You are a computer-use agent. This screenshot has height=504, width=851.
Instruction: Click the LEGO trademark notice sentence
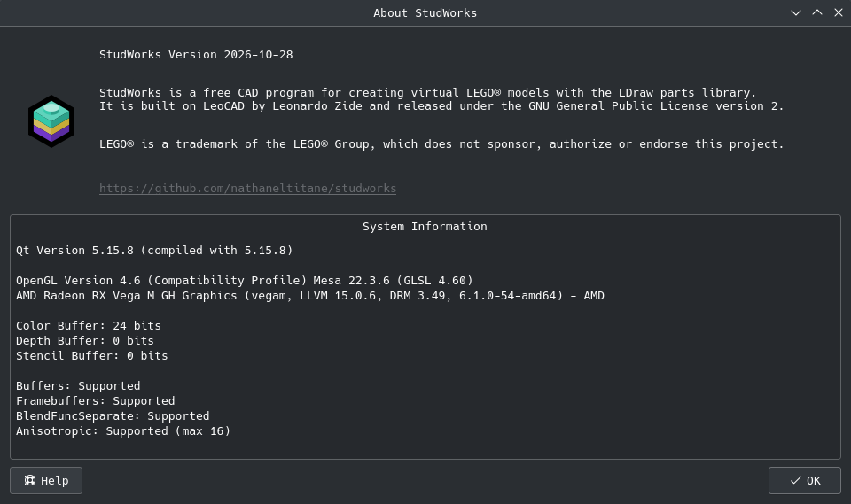click(441, 144)
